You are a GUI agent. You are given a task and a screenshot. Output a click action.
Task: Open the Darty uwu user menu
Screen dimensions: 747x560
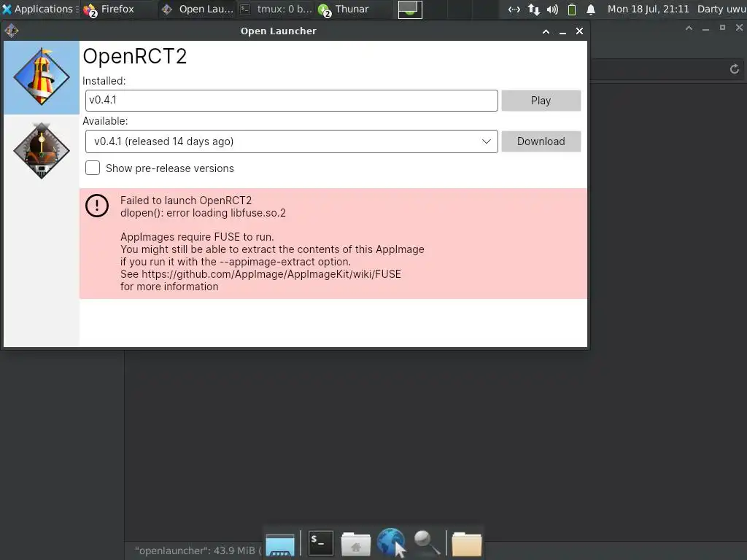pyautogui.click(x=721, y=9)
